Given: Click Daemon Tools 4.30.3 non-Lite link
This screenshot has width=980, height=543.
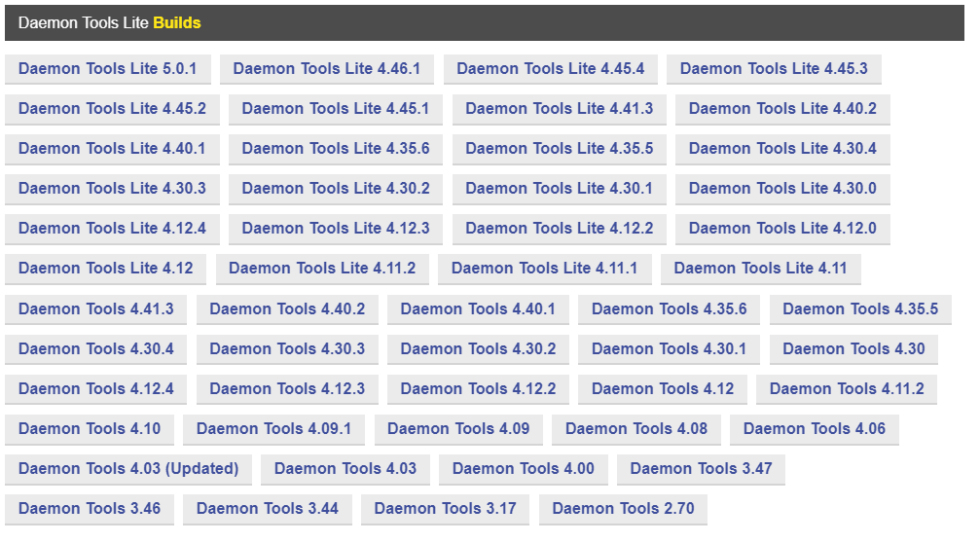Looking at the screenshot, I should (287, 349).
